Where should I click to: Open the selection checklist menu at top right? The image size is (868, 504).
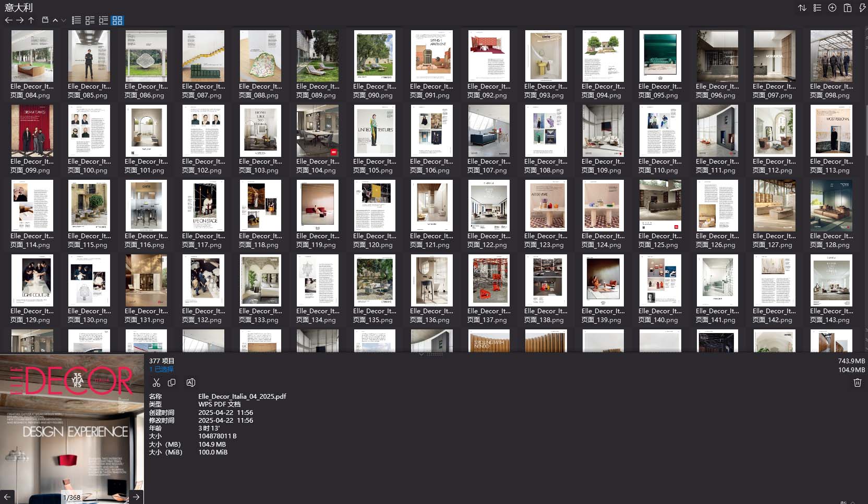coord(817,8)
